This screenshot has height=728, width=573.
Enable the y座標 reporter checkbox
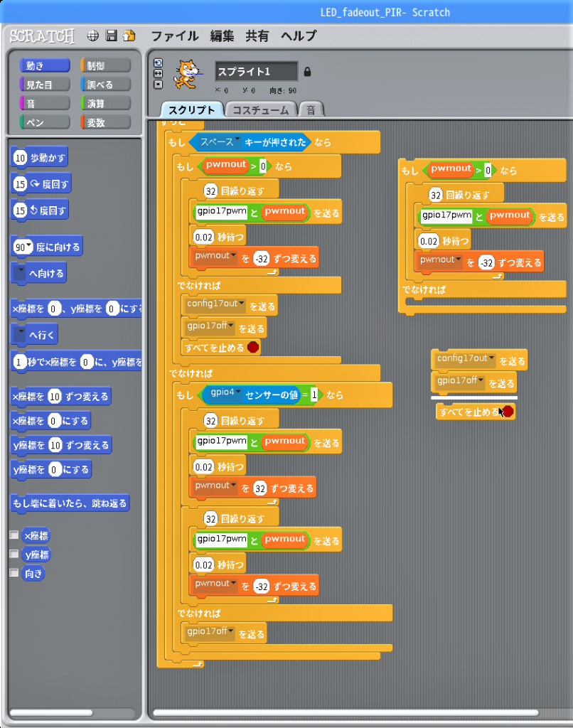coord(14,554)
